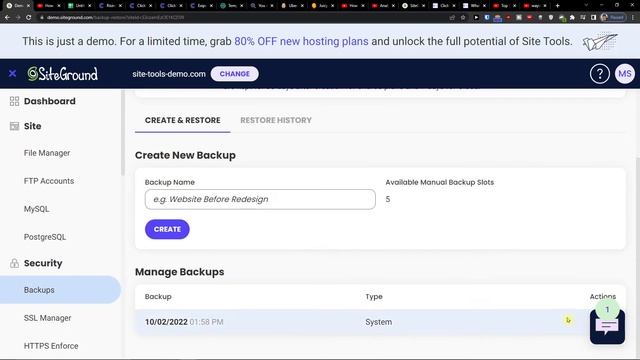Open SSL Manager from the sidebar
640x360 pixels.
[47, 318]
